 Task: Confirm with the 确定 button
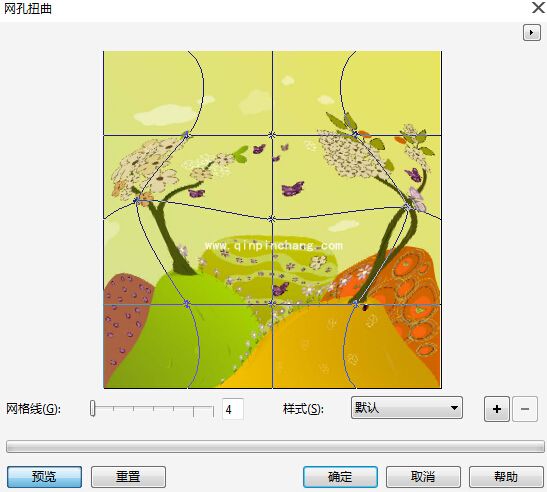[340, 477]
